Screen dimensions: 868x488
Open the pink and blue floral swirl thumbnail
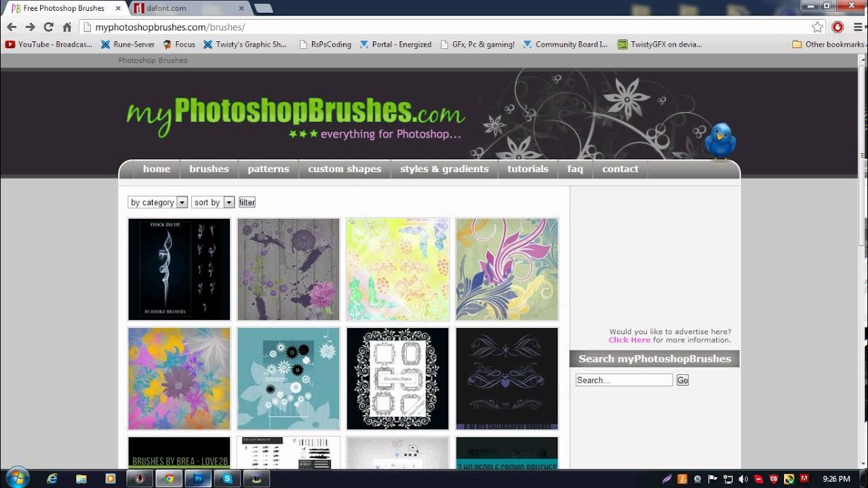(507, 269)
